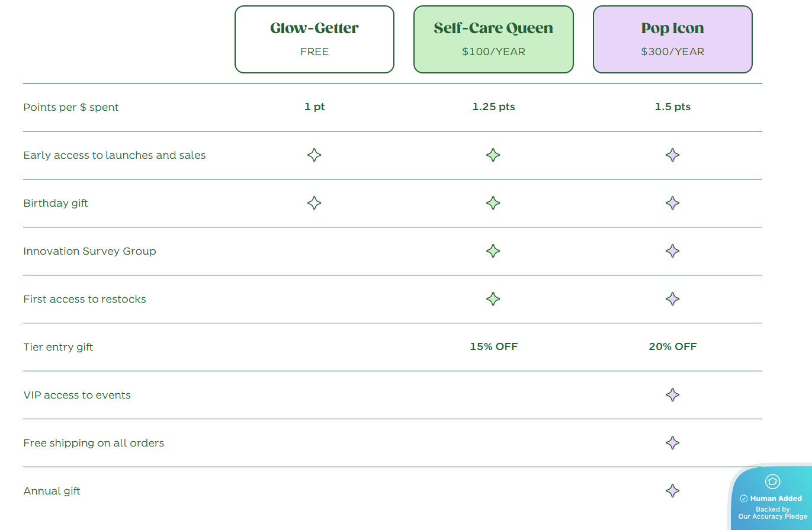Screen dimensions: 812x530
Task: Click the 20% OFF tier entry gift
Action: pyautogui.click(x=672, y=347)
